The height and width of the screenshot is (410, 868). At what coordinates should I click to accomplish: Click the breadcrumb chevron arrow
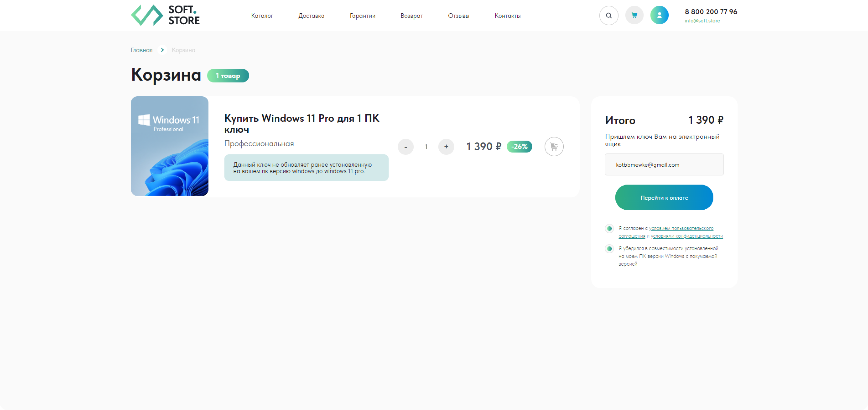[x=162, y=50]
